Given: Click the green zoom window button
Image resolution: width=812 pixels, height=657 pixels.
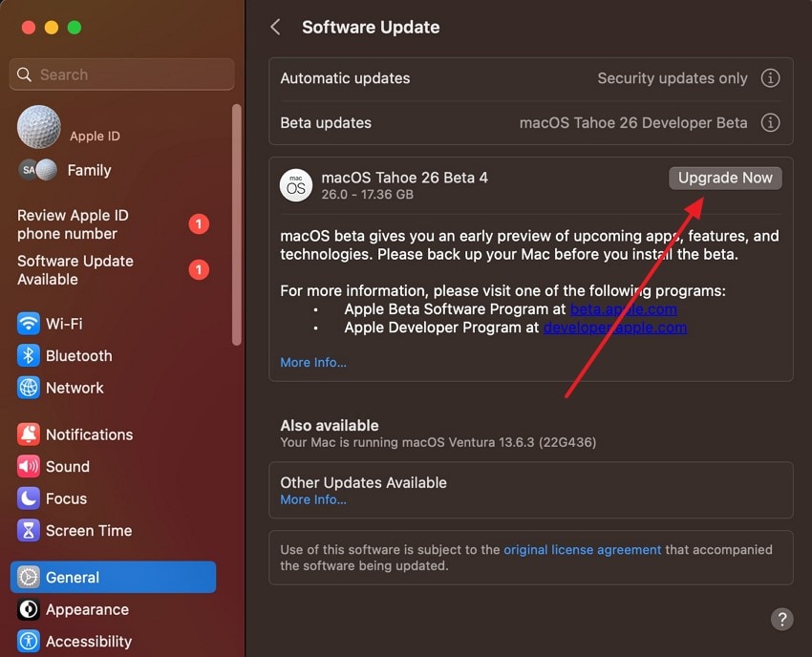Looking at the screenshot, I should tap(75, 28).
